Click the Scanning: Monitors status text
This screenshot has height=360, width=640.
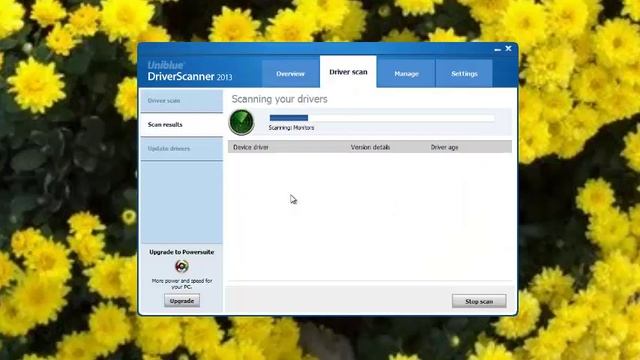(x=291, y=128)
